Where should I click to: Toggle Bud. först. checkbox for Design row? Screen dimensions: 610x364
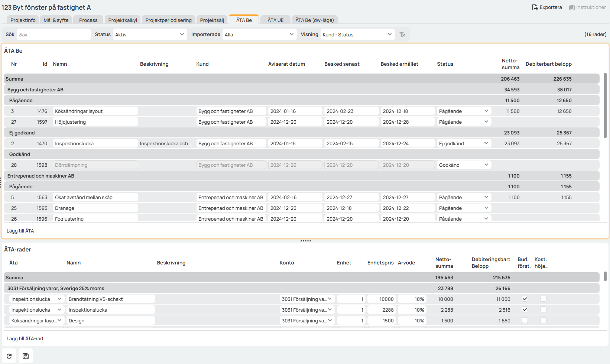[525, 320]
